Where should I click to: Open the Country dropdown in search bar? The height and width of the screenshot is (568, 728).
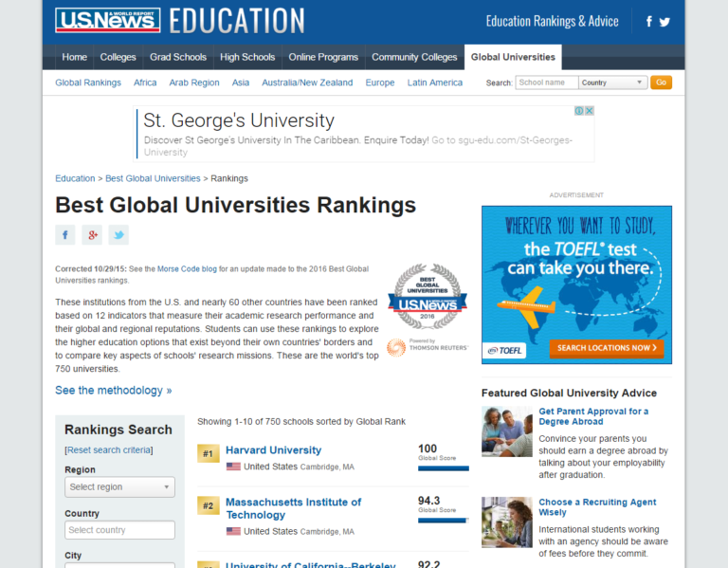(x=613, y=82)
